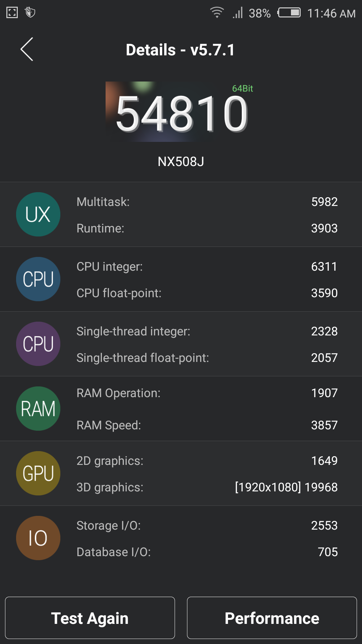Tap the blue CPU circle icon
This screenshot has height=644, width=362.
(38, 279)
